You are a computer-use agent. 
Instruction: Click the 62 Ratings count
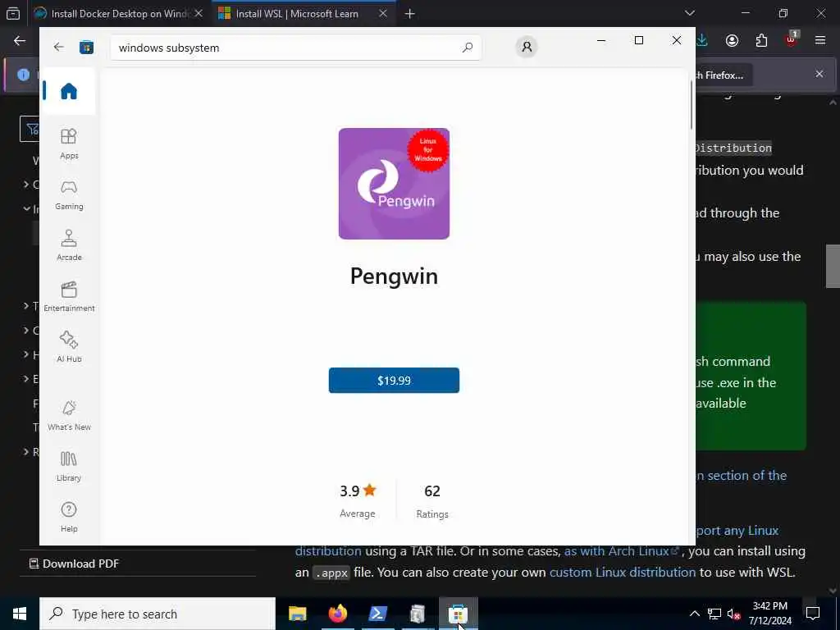point(432,501)
